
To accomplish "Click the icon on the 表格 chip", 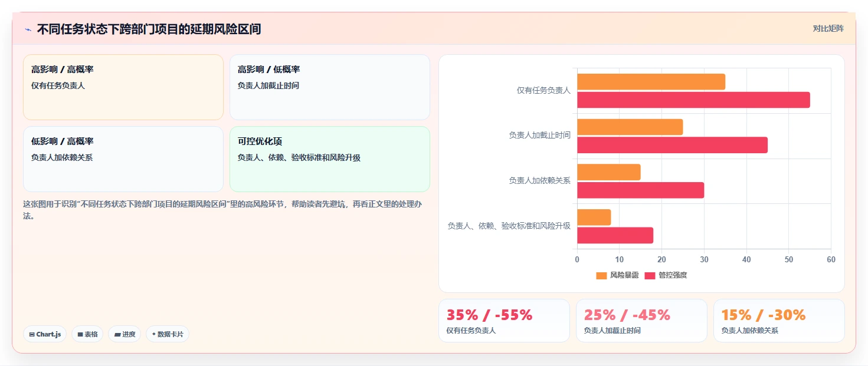I will click(x=80, y=334).
